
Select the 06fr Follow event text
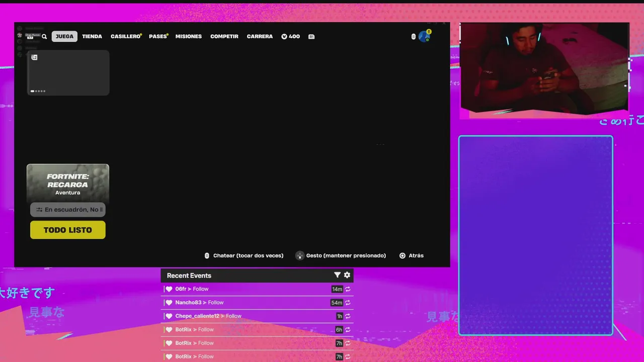192,289
